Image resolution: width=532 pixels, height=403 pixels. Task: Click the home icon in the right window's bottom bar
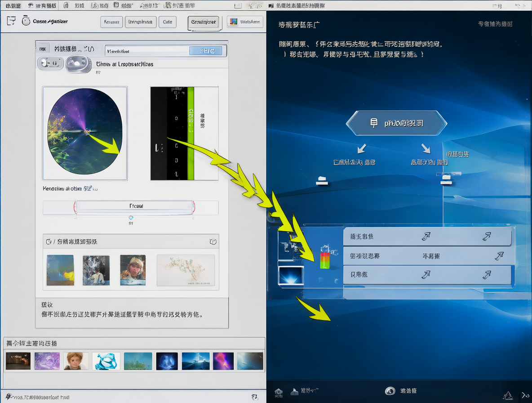279,393
